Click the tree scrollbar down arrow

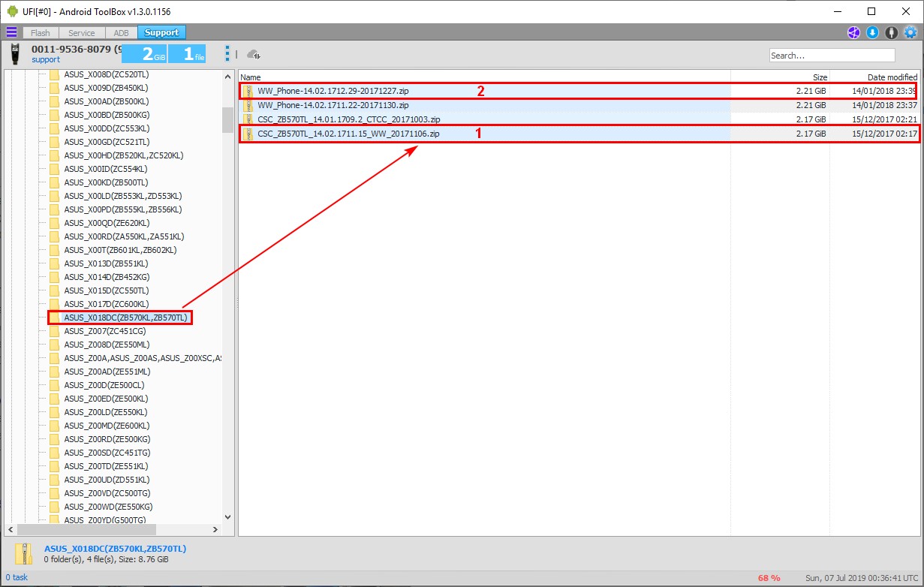coord(228,516)
